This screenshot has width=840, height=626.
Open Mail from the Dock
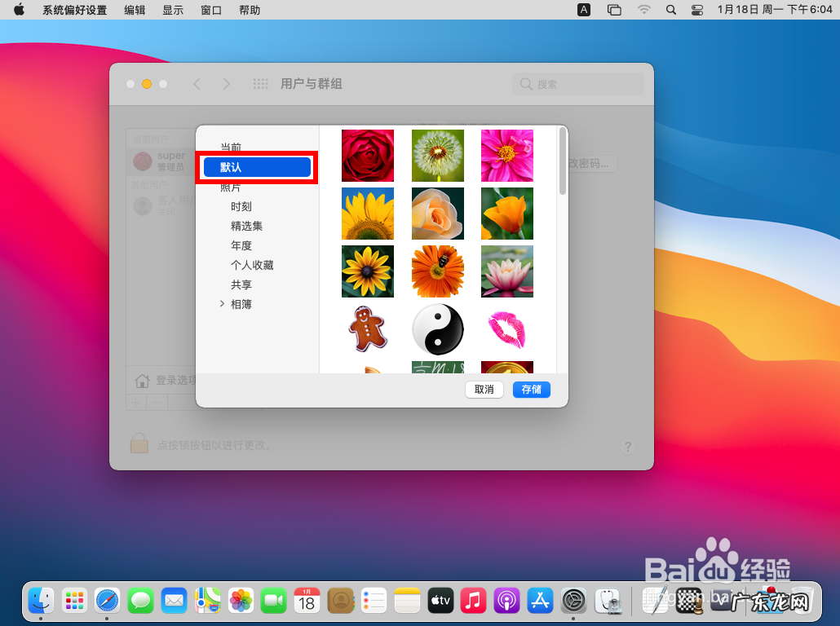(x=174, y=601)
